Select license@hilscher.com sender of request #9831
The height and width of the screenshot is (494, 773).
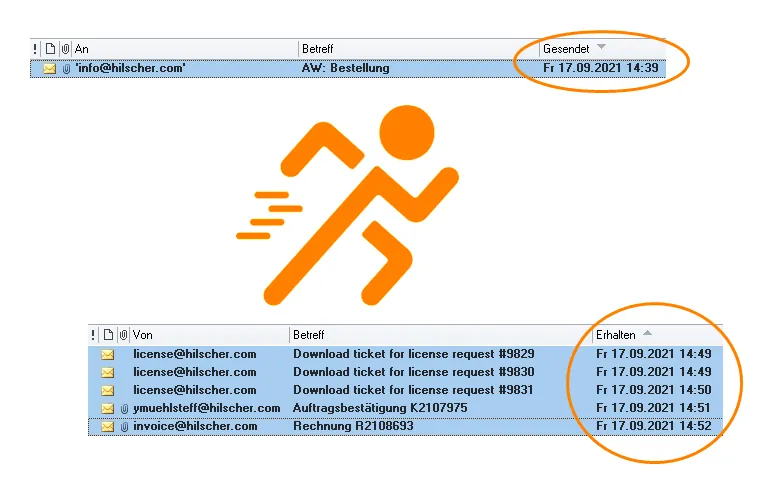click(195, 390)
